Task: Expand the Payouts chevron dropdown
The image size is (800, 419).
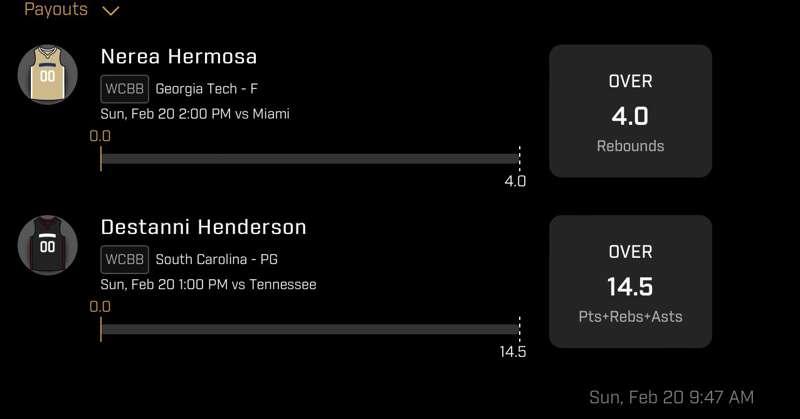Action: tap(111, 11)
